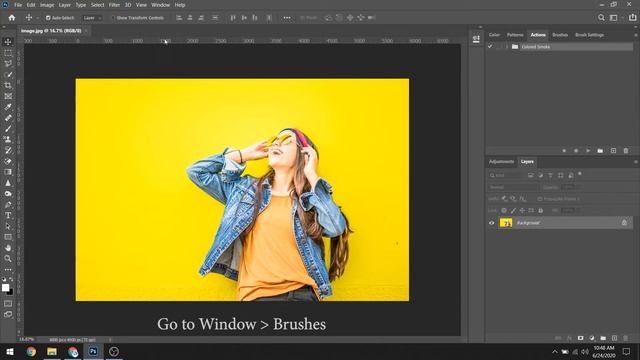
Task: Click the foreground color swatch
Action: tap(5, 288)
